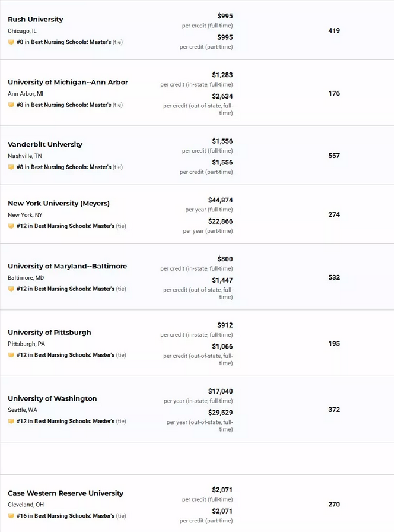Click the badge icon beside New York University ranking
398x532 pixels.
[11, 226]
